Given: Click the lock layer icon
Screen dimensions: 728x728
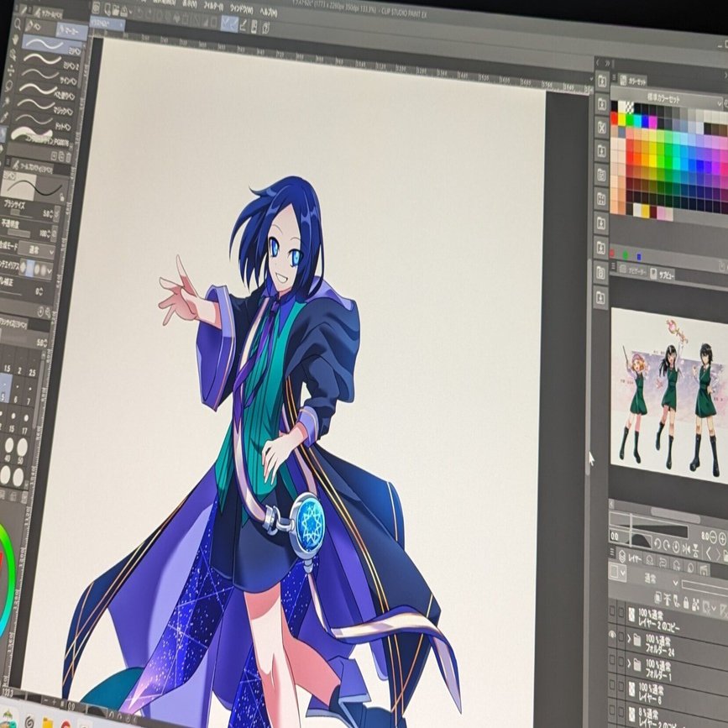Looking at the screenshot, I should 686,603.
